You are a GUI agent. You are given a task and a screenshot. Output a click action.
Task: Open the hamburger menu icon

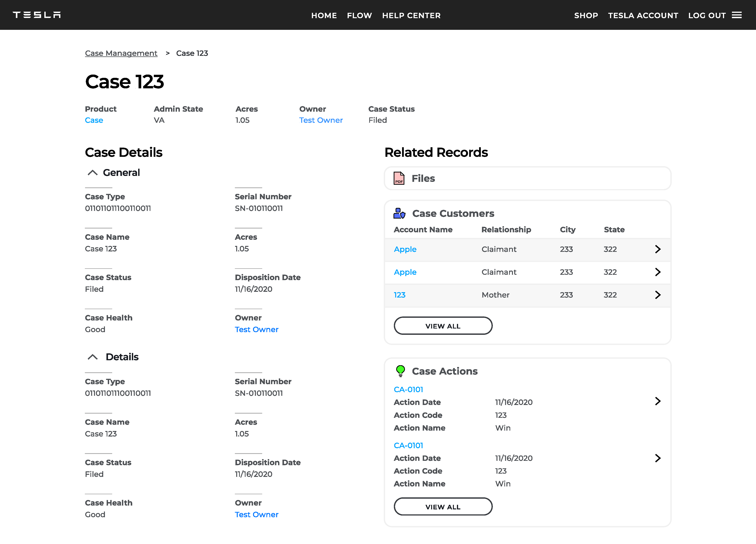tap(737, 15)
